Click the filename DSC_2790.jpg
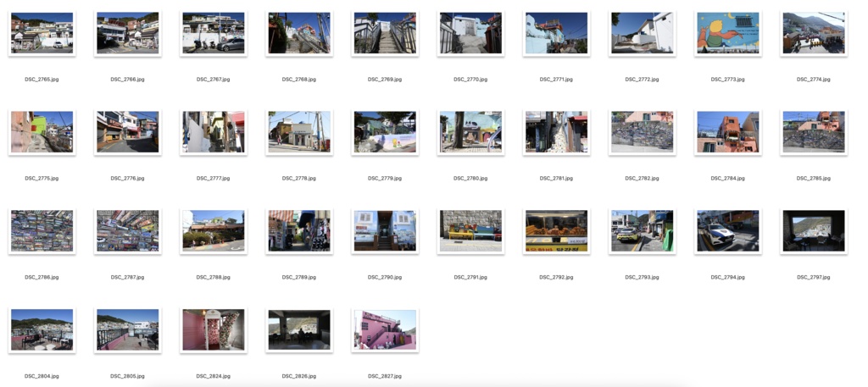 [385, 278]
